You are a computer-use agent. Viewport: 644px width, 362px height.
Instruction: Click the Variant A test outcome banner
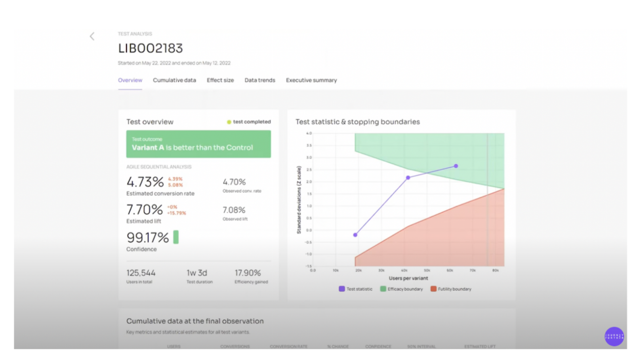pos(199,144)
